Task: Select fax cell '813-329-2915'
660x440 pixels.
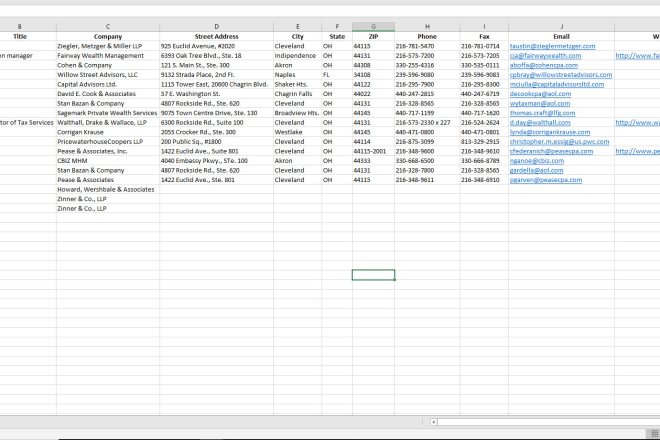Action: (484, 142)
